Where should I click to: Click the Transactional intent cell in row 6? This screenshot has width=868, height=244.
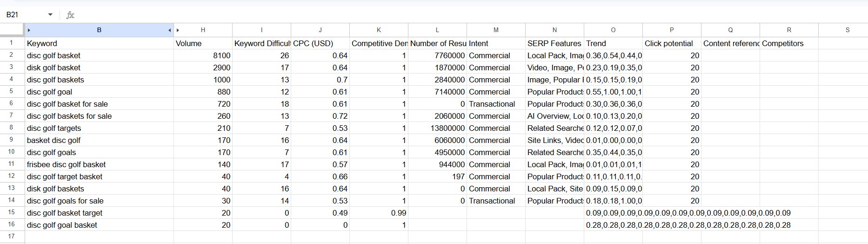tap(496, 104)
